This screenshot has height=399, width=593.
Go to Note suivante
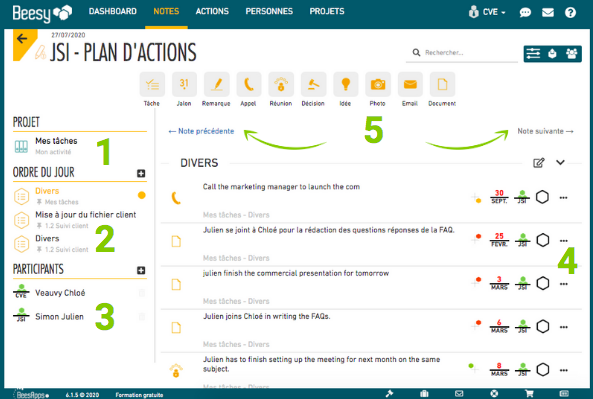[x=545, y=131]
